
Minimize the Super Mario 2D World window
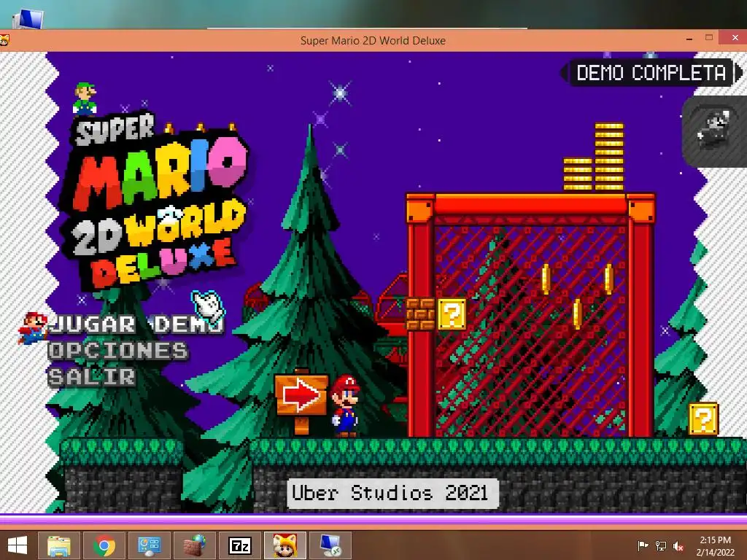(x=689, y=39)
